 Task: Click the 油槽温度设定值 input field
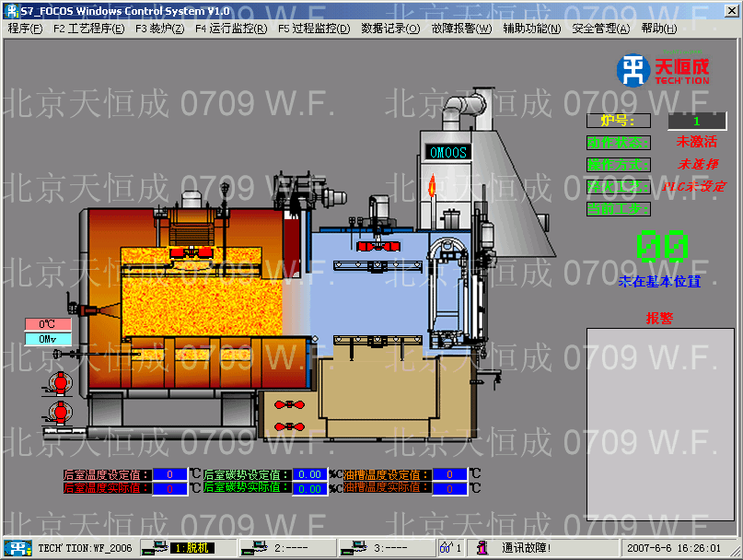[450, 474]
